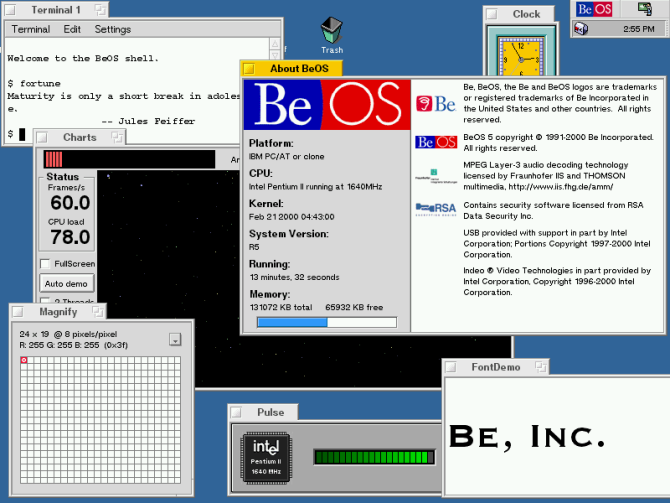Click the large BeOS banner logo
Screen dimensions: 670x503
click(327, 105)
